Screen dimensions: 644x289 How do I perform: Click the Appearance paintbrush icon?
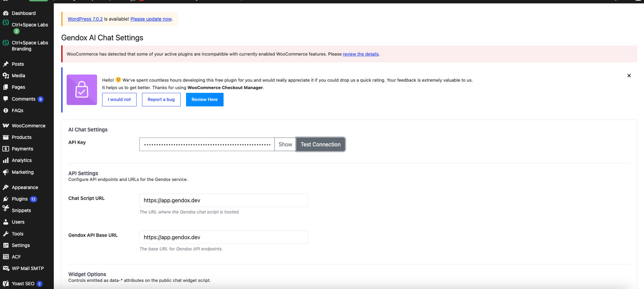pyautogui.click(x=6, y=187)
